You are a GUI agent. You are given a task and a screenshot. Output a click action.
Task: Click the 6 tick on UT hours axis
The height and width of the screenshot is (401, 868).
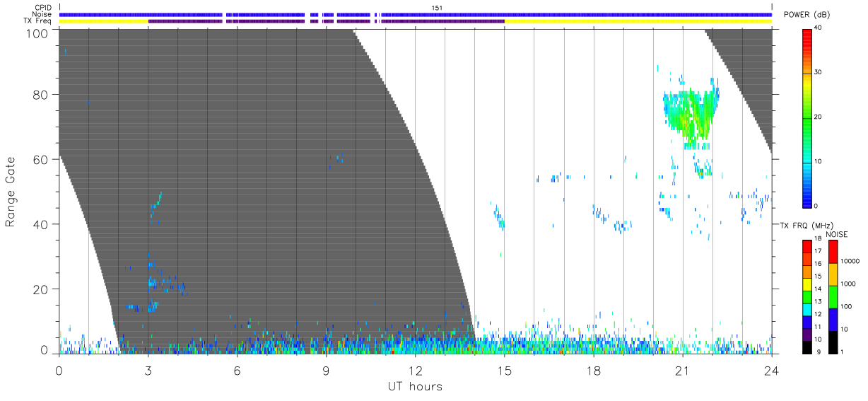pyautogui.click(x=237, y=370)
